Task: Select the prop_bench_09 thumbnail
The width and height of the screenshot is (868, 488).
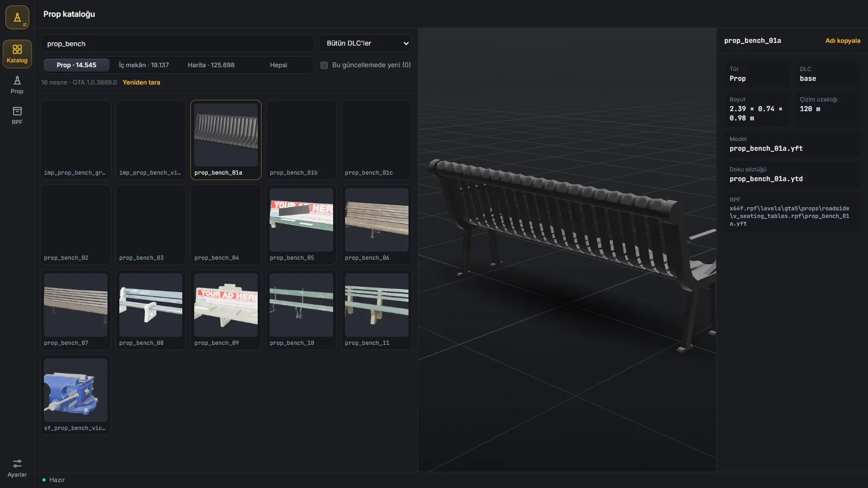Action: pos(226,305)
